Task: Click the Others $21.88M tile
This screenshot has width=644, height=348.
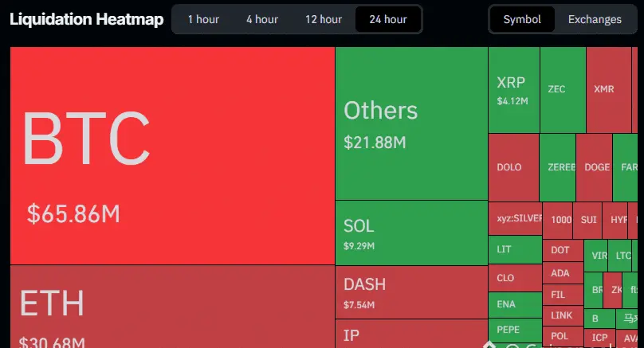Action: click(x=410, y=123)
